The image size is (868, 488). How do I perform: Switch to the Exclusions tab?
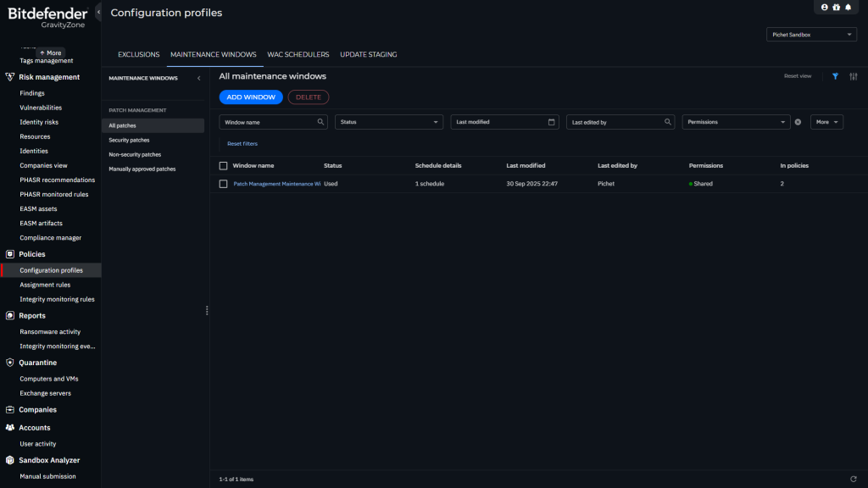tap(138, 54)
